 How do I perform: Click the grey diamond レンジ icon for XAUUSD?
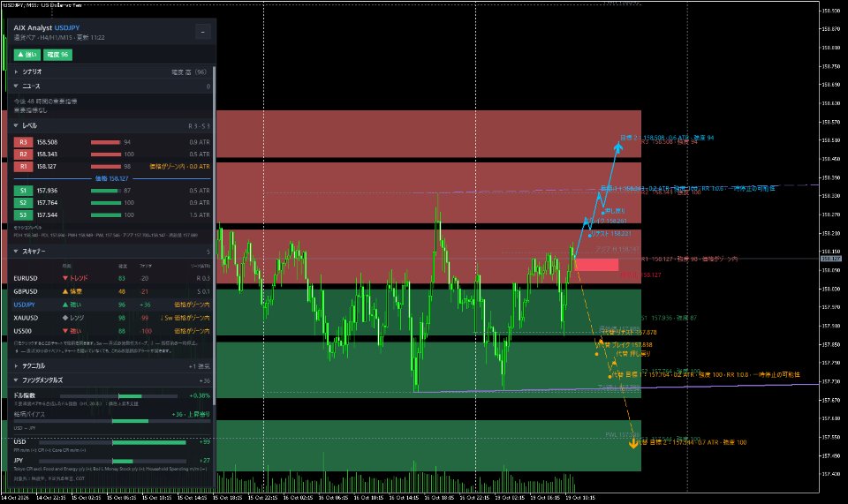click(65, 318)
